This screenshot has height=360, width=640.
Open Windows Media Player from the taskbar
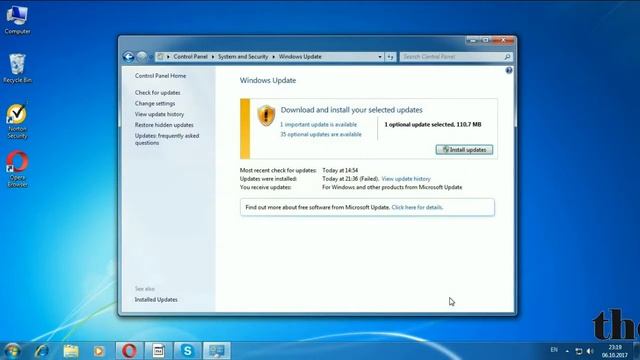[x=99, y=351]
